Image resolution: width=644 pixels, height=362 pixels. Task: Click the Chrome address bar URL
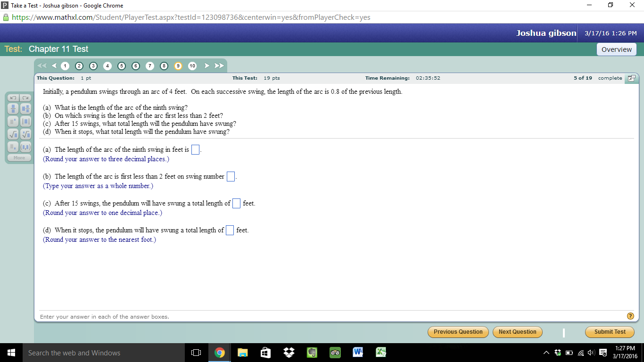coord(191,17)
